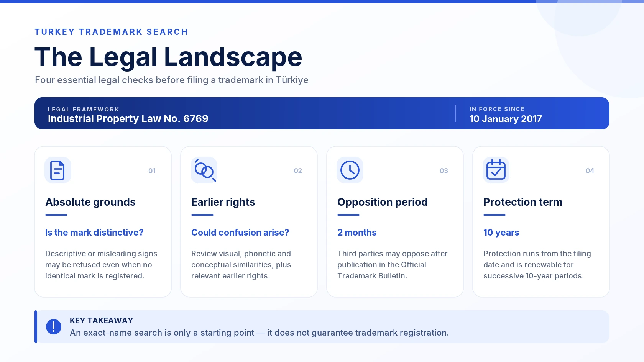The width and height of the screenshot is (644, 362).
Task: Click the '2 months' value
Action: (x=357, y=233)
